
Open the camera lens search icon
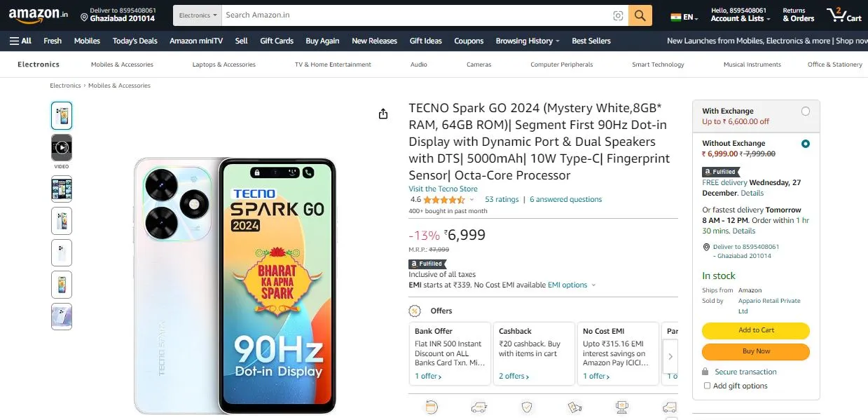[618, 15]
